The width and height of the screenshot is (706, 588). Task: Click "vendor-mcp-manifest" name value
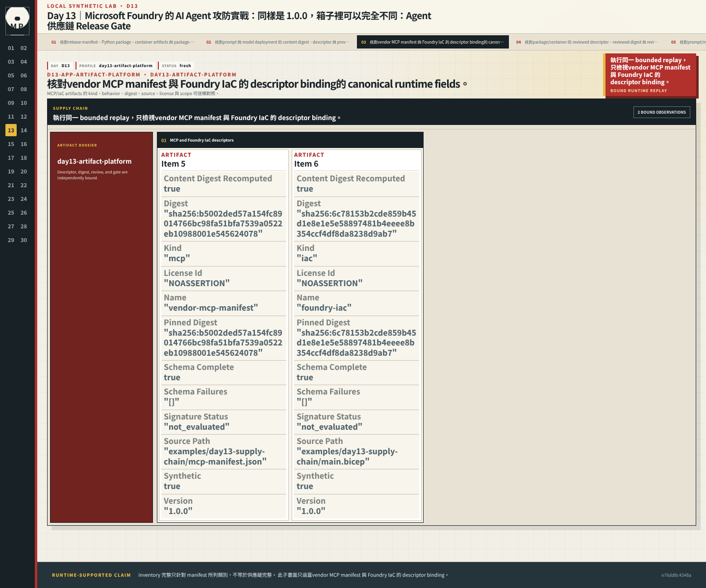(211, 308)
